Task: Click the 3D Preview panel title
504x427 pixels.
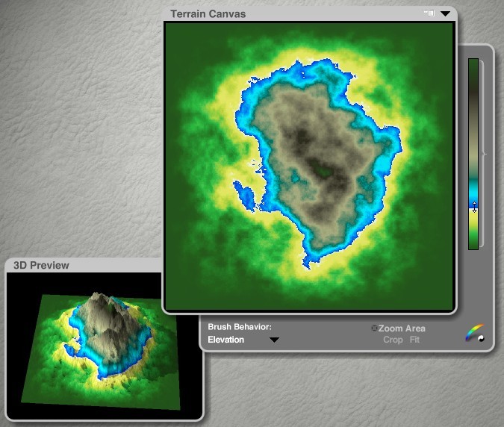Action: pos(41,265)
